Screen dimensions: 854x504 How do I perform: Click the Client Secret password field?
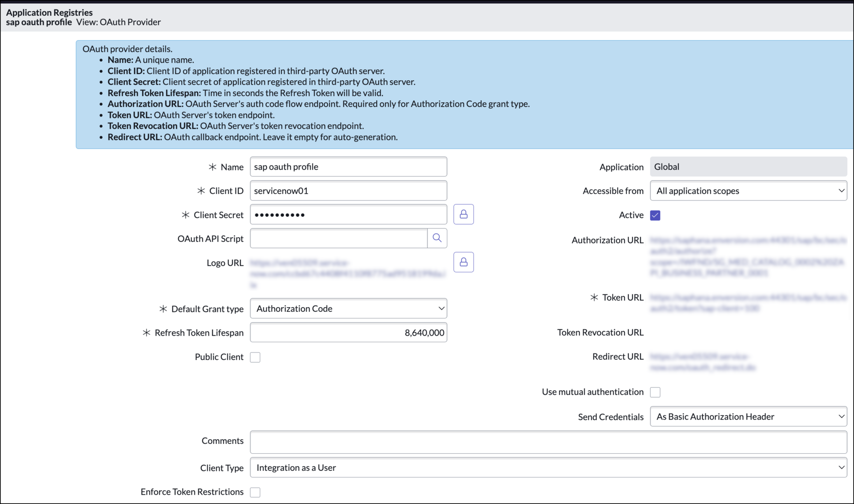point(348,214)
